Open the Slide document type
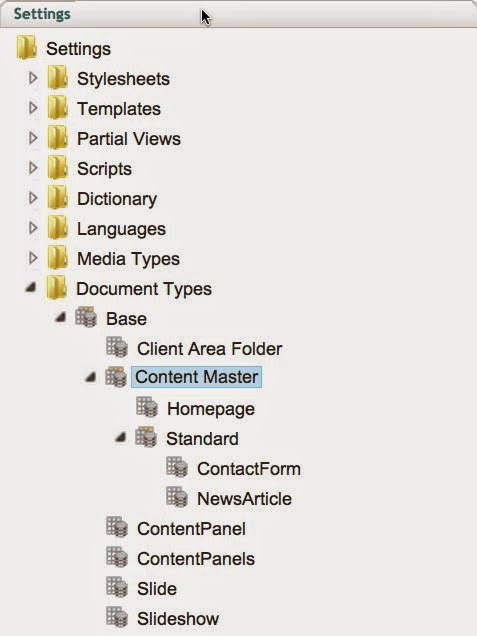The width and height of the screenshot is (477, 636). pyautogui.click(x=157, y=589)
